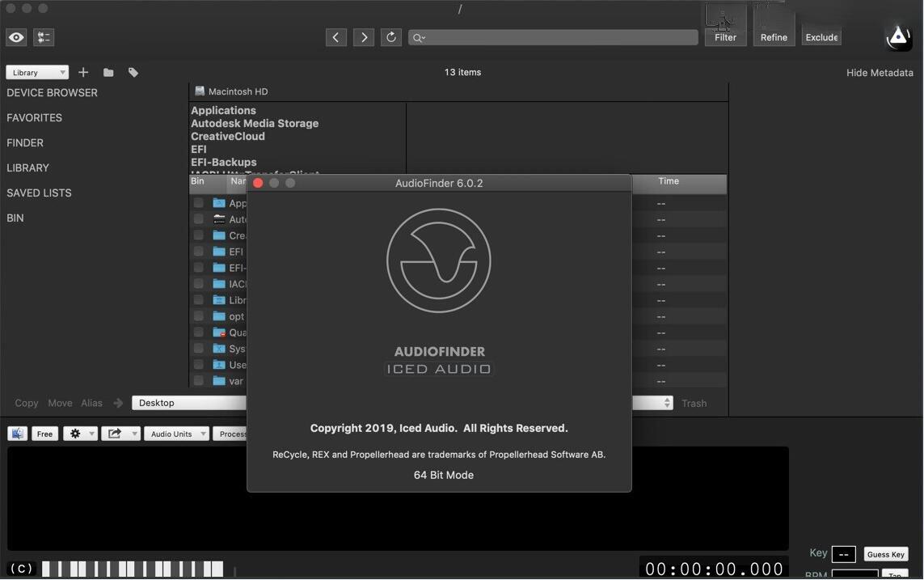Click the Macintosh HD path item
Image resolution: width=924 pixels, height=580 pixels.
pos(231,91)
